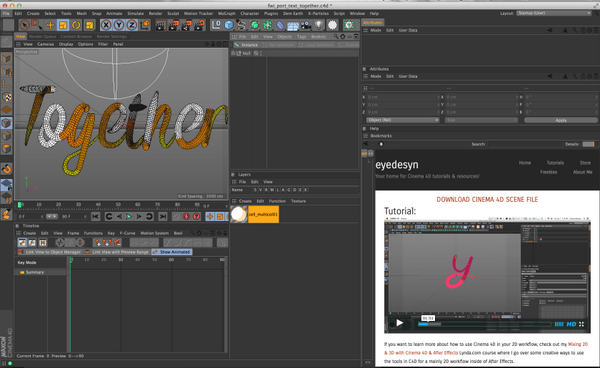Click the Render View clapperboard icon

[161, 25]
